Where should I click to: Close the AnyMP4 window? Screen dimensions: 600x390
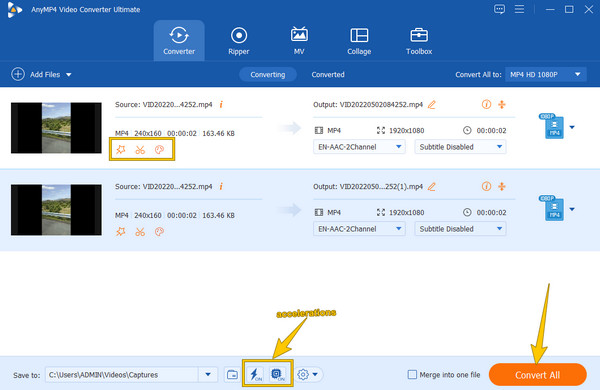click(589, 9)
